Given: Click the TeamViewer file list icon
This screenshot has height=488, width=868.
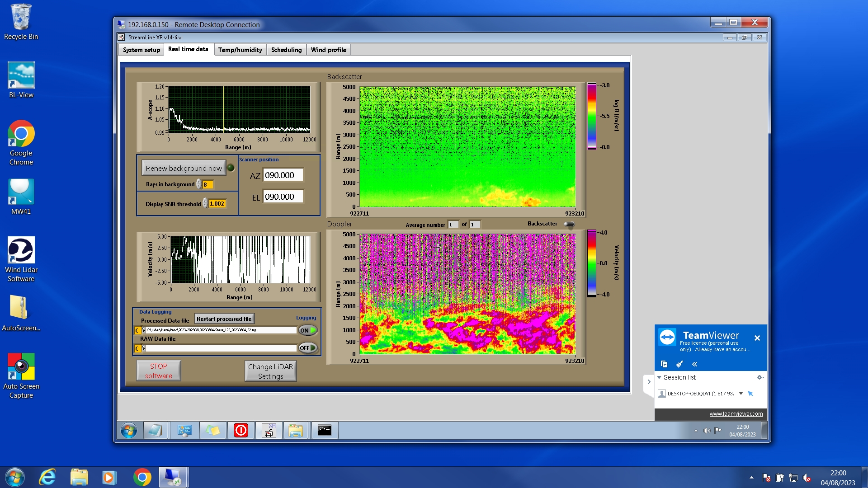Looking at the screenshot, I should coord(664,364).
